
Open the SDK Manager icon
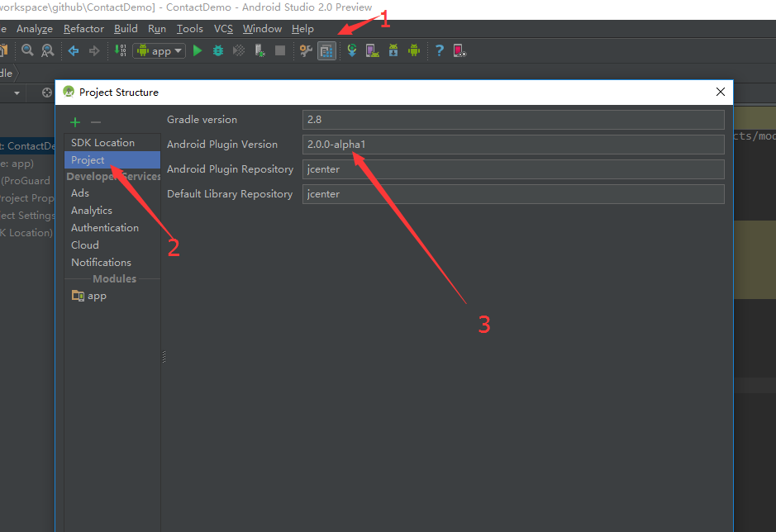click(x=393, y=50)
